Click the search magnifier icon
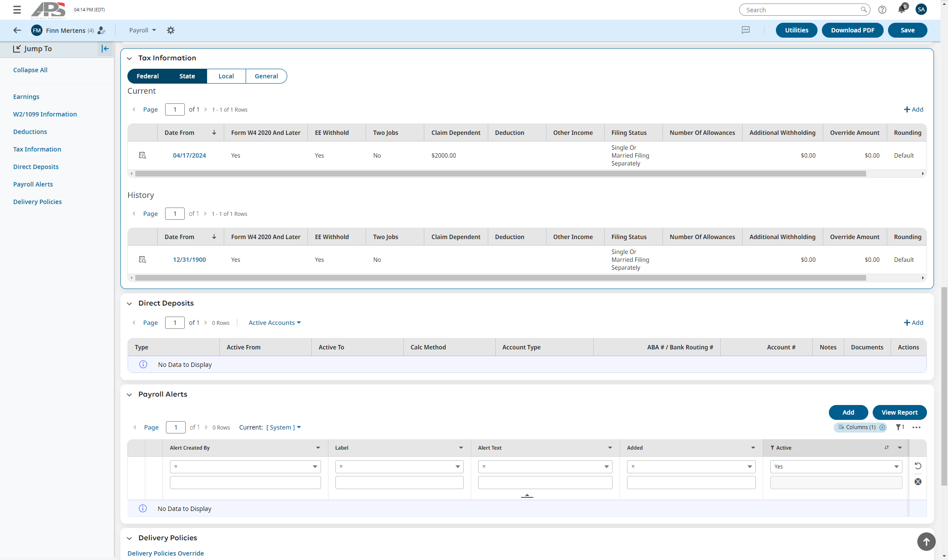This screenshot has height=560, width=948. (863, 10)
